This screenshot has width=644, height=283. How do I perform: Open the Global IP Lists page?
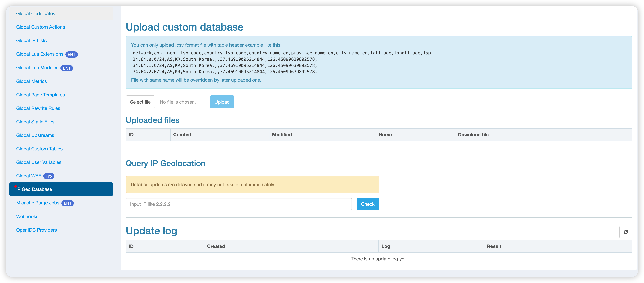point(31,40)
